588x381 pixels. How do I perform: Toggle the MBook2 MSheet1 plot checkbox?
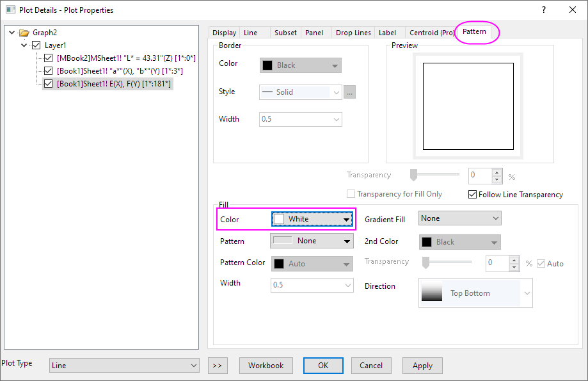pyautogui.click(x=48, y=58)
